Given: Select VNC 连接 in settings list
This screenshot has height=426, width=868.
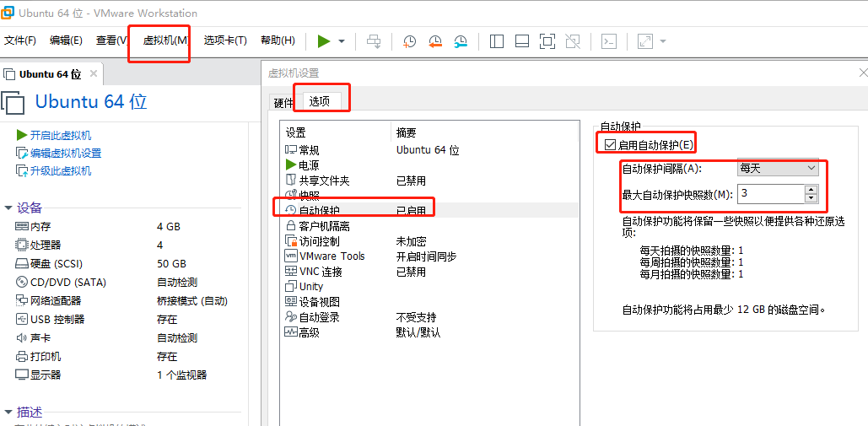Looking at the screenshot, I should [430, 272].
